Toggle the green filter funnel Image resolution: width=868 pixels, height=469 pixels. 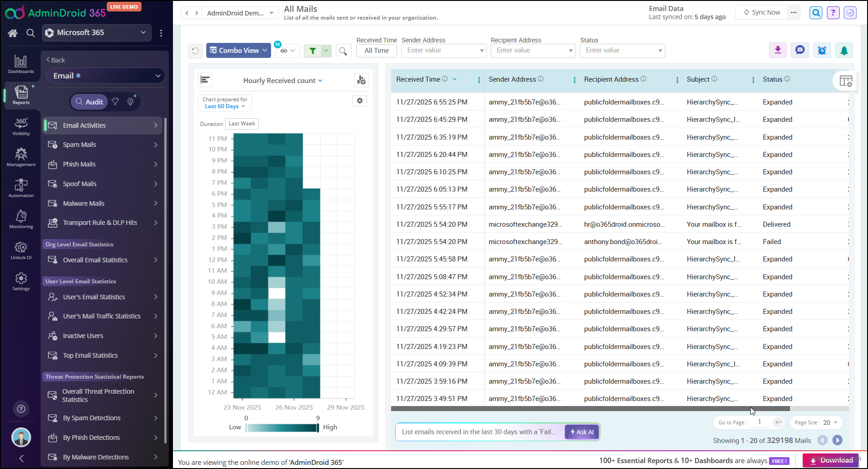tap(313, 51)
